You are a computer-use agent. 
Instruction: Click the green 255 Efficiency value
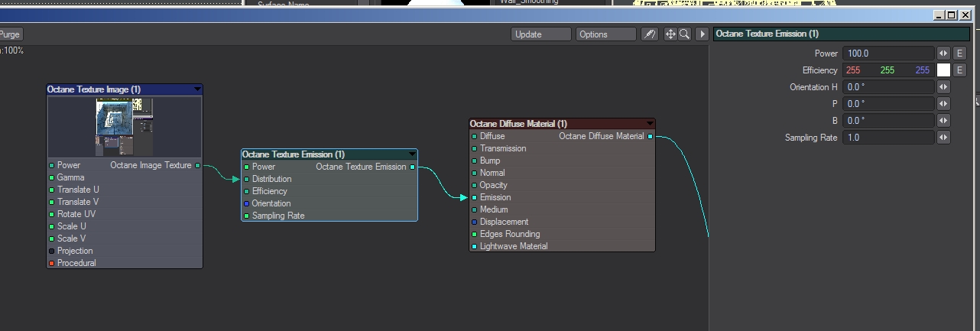pyautogui.click(x=888, y=70)
